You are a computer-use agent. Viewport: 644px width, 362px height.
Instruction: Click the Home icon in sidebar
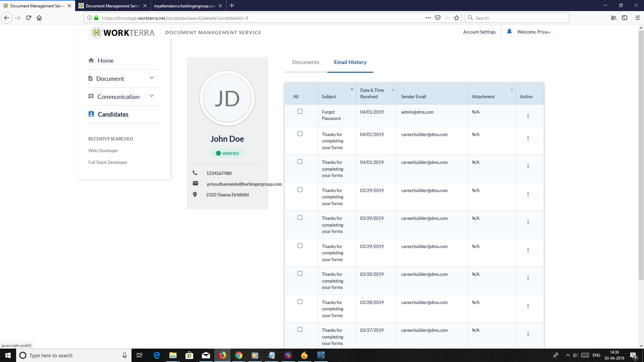click(x=91, y=60)
